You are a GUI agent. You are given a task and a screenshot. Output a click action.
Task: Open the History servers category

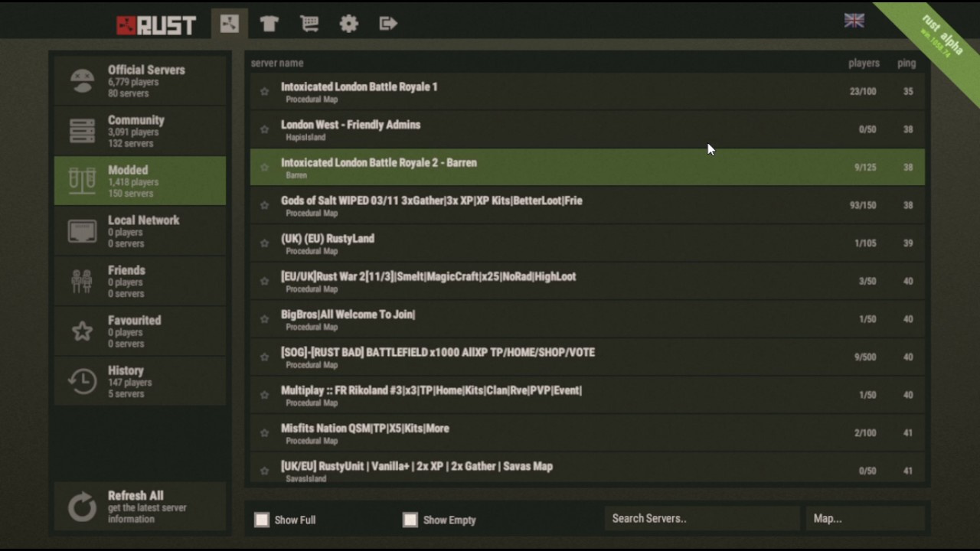140,381
